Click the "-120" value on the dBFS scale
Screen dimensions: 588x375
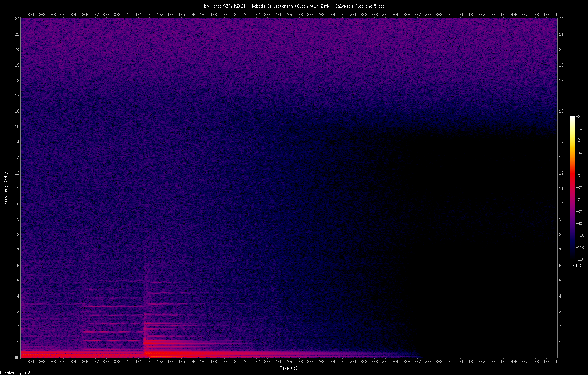tap(580, 259)
